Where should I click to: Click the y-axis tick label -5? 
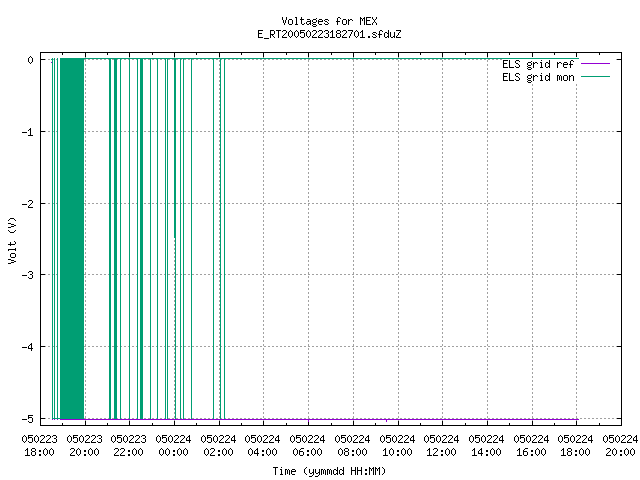click(x=28, y=419)
